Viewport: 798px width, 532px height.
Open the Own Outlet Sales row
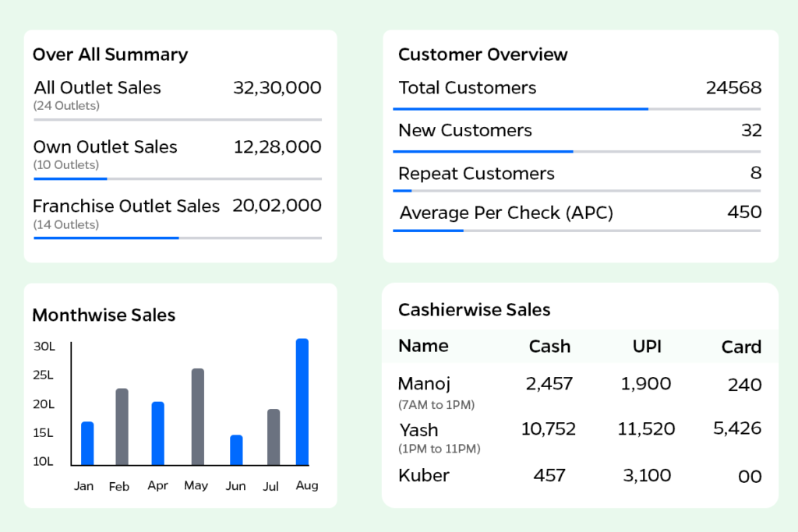coord(105,147)
